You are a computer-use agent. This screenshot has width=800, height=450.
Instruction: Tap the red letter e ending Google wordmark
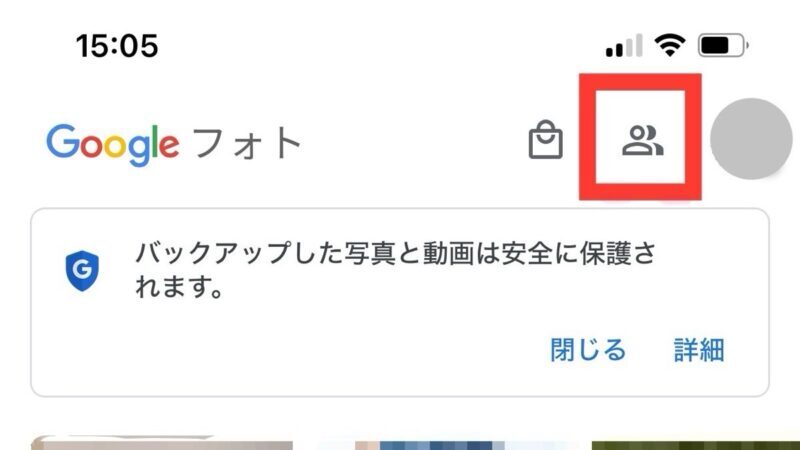169,145
